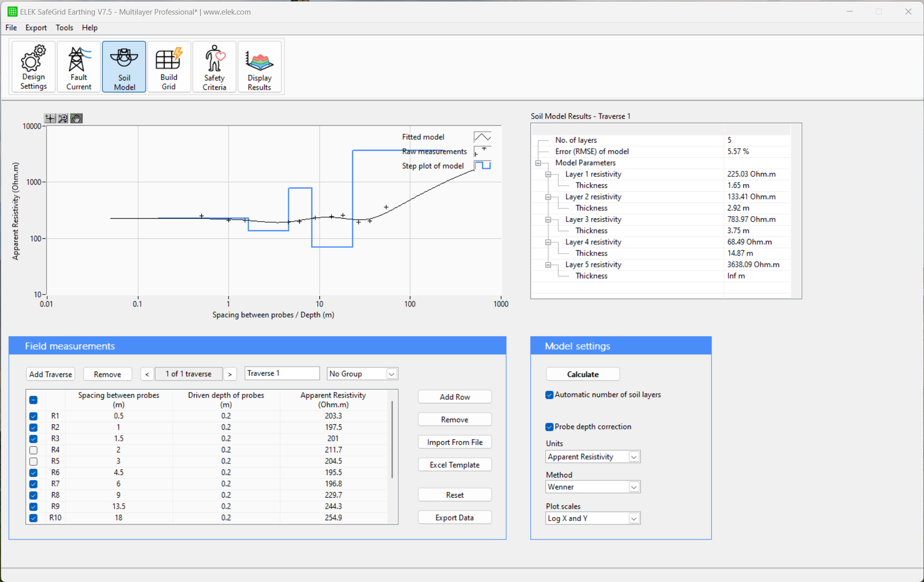Open the Help menu
The image size is (924, 582).
pyautogui.click(x=89, y=28)
